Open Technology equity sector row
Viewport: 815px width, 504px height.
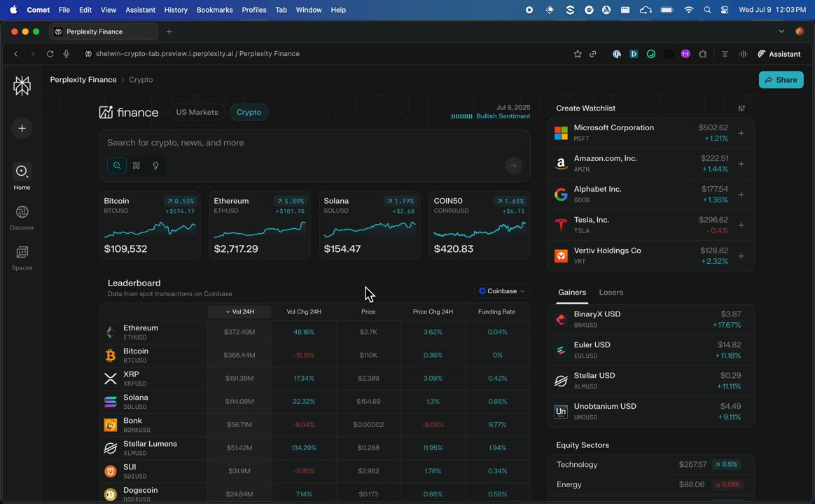pos(650,465)
